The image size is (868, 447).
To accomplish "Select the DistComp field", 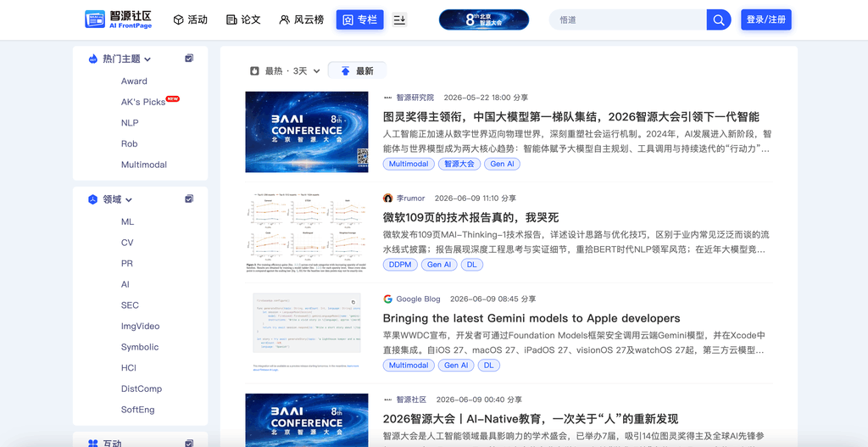I will tap(142, 388).
